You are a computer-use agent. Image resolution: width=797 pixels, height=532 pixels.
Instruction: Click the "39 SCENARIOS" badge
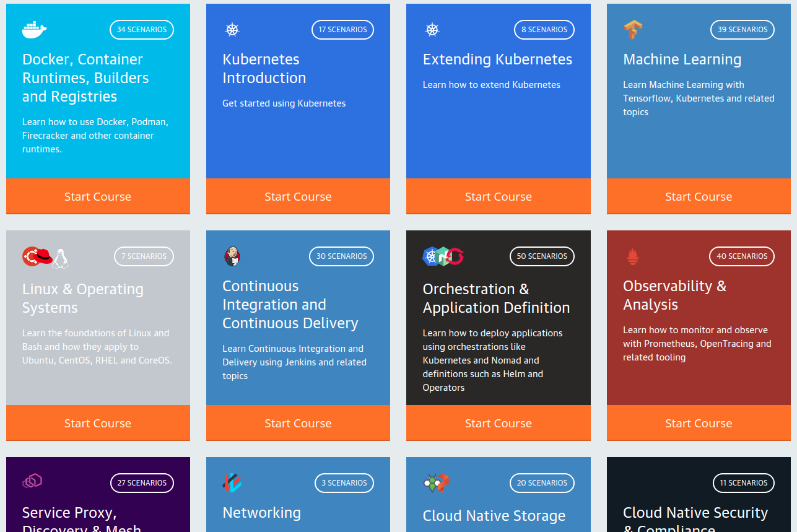click(x=743, y=29)
